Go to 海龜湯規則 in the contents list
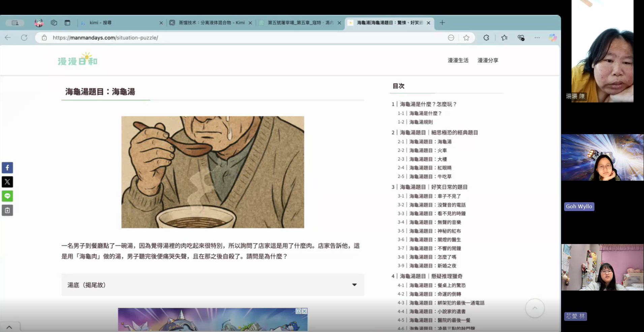Viewport: 644px width, 332px height. click(x=421, y=122)
